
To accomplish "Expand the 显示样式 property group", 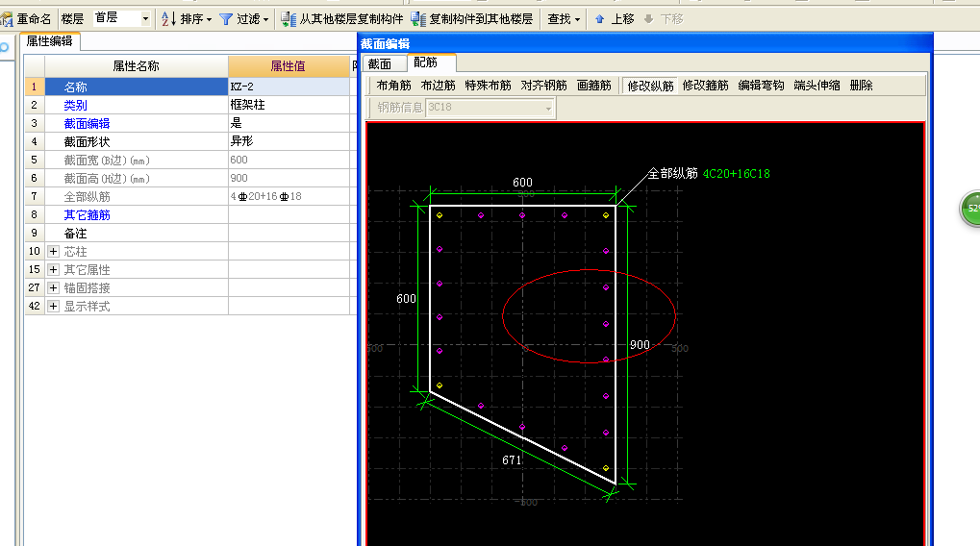I will [53, 306].
